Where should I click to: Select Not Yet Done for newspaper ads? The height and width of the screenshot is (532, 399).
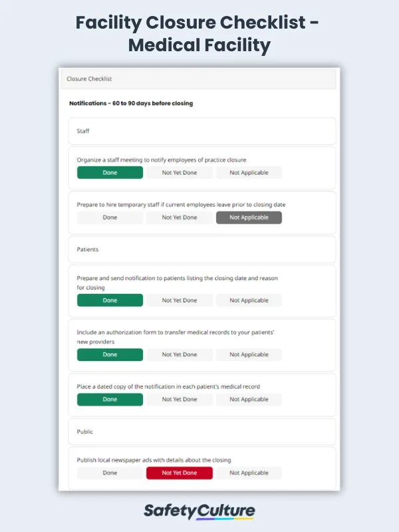point(180,473)
